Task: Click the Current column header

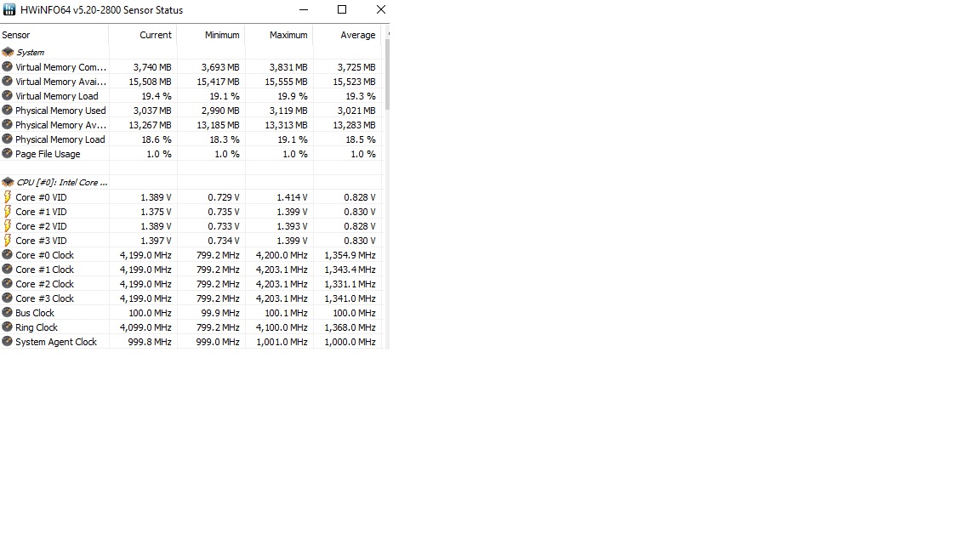Action: pos(143,35)
